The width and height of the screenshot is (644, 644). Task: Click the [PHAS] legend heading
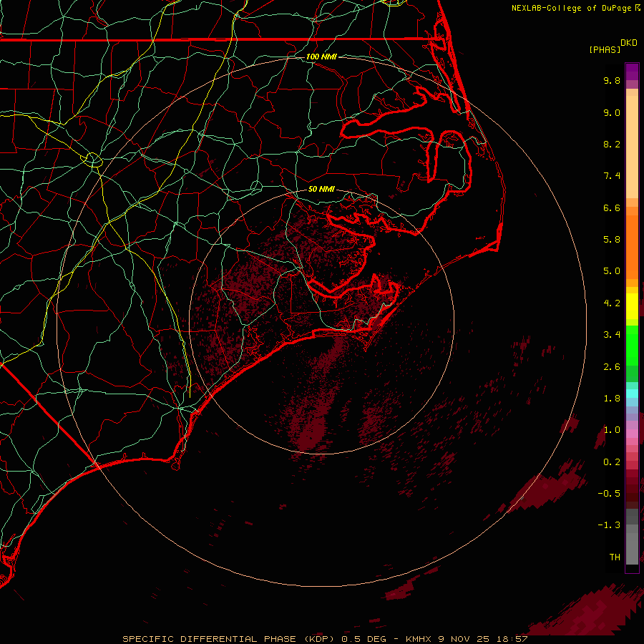tap(605, 49)
